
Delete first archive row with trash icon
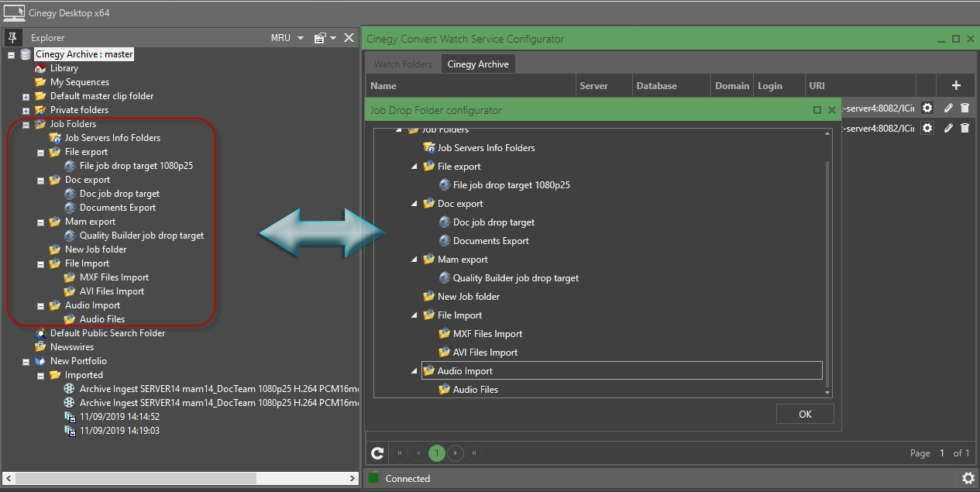965,108
